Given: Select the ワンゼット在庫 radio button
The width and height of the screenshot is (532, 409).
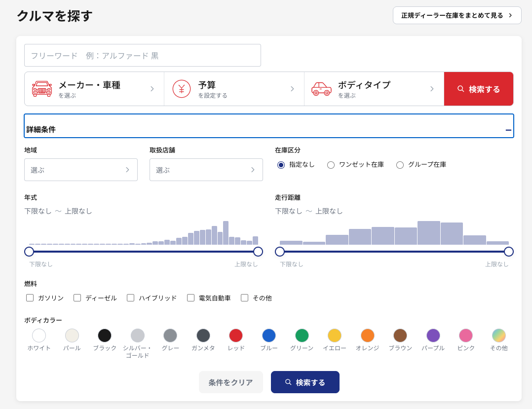Looking at the screenshot, I should tap(331, 165).
